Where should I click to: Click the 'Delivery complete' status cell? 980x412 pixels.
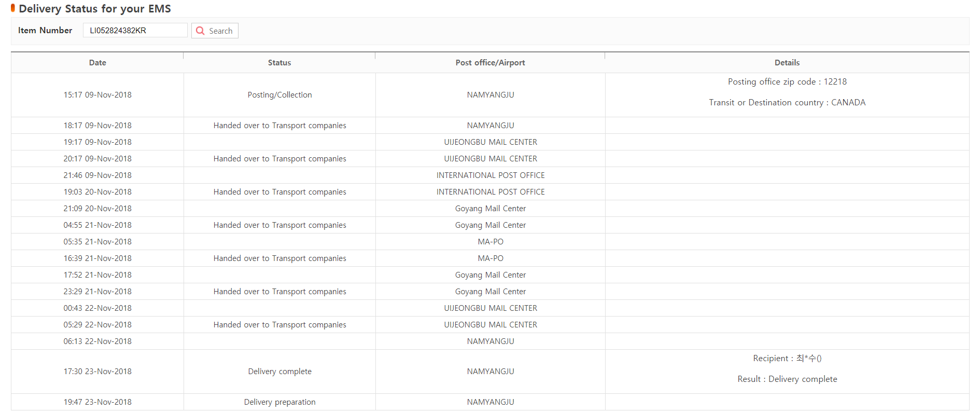(x=279, y=372)
